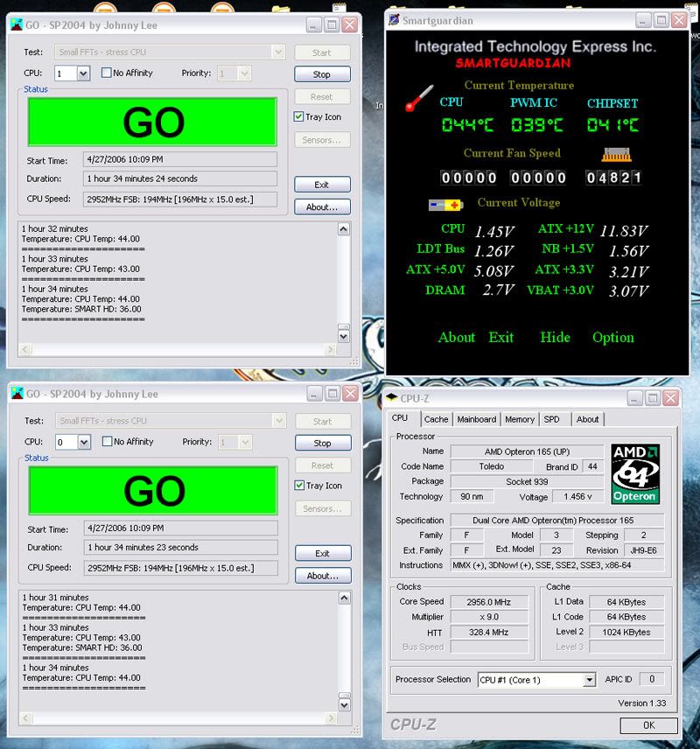Click the Smartguardian title bar icon
Image resolution: width=700 pixels, height=749 pixels.
pos(395,20)
